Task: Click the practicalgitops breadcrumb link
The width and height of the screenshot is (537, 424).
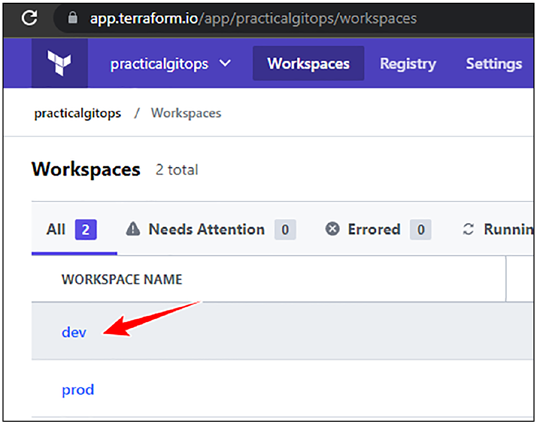Action: click(77, 113)
